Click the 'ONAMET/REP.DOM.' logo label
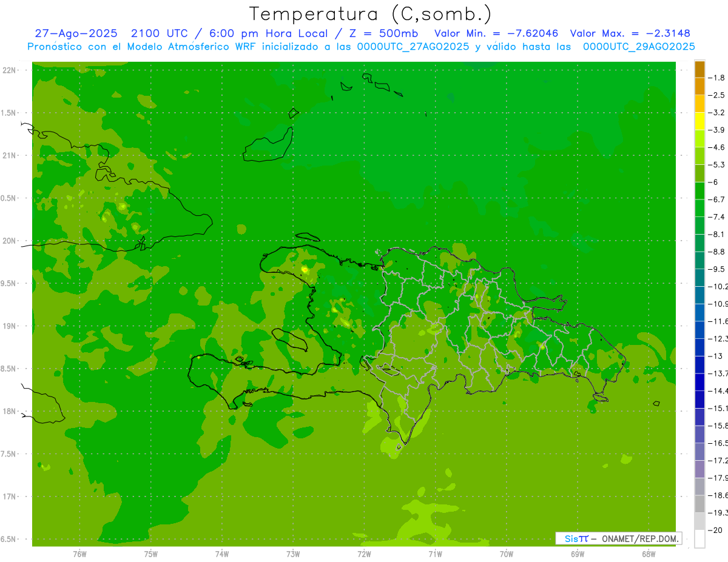 click(x=640, y=538)
